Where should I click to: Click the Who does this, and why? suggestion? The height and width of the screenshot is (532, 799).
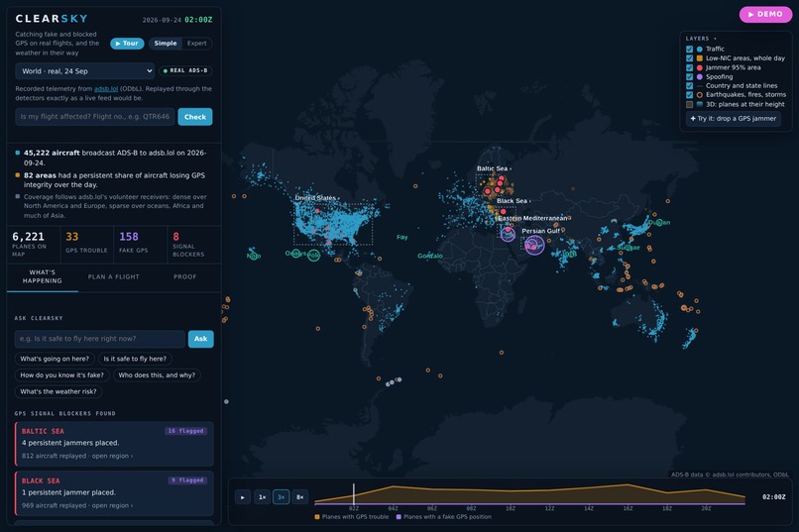tap(157, 375)
